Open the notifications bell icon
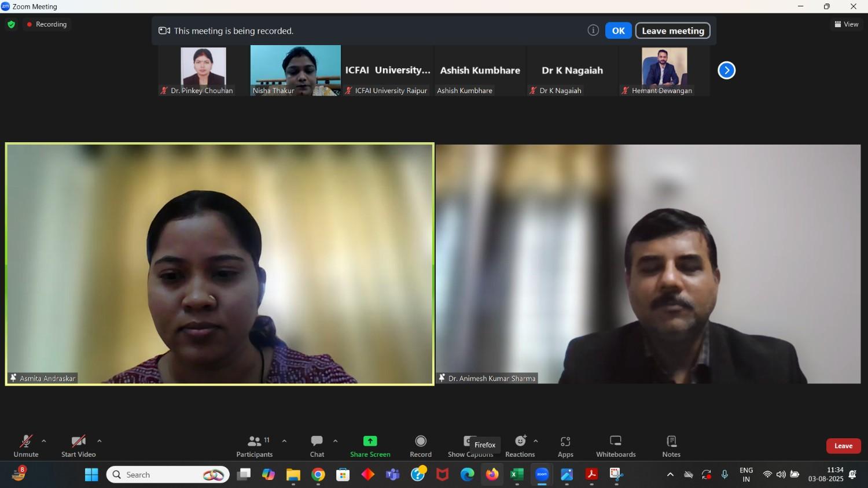 click(853, 475)
